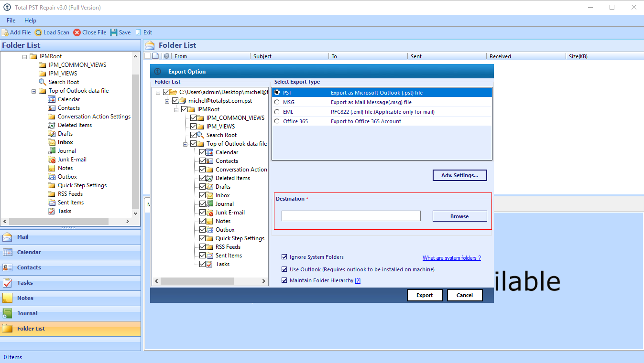Select Quick Step Settings in export tree
This screenshot has width=644, height=363.
pyautogui.click(x=240, y=238)
